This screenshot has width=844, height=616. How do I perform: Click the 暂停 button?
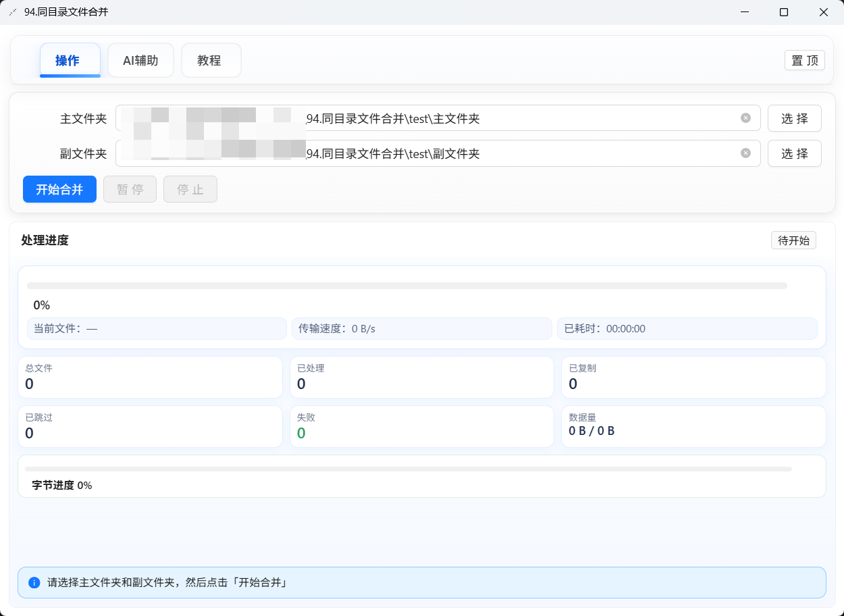tap(130, 190)
